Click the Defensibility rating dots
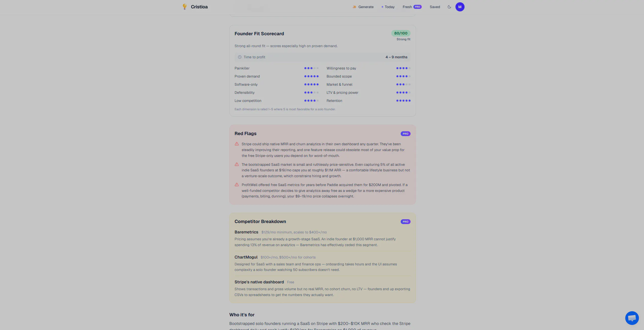Viewport: 644px width, 330px height. click(311, 93)
